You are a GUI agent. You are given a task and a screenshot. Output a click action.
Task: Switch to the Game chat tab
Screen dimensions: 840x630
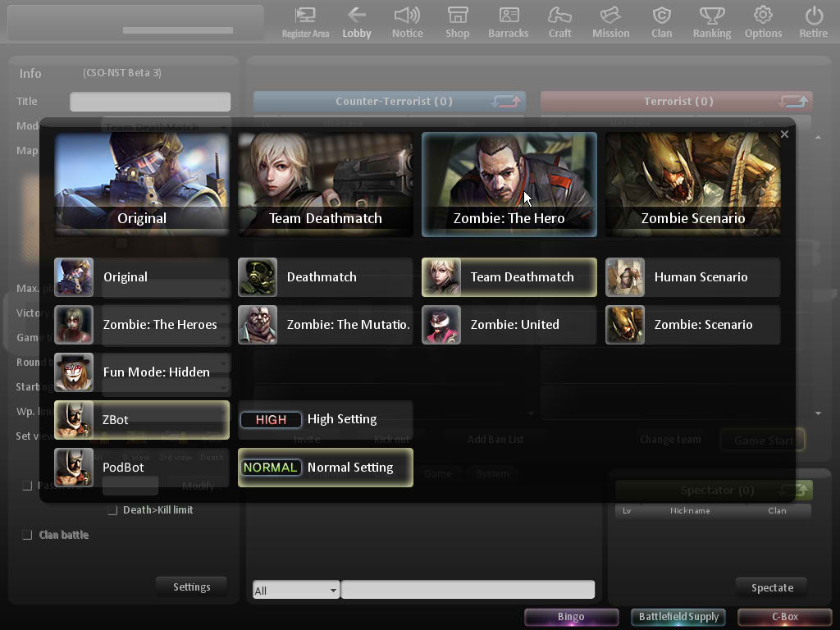438,474
